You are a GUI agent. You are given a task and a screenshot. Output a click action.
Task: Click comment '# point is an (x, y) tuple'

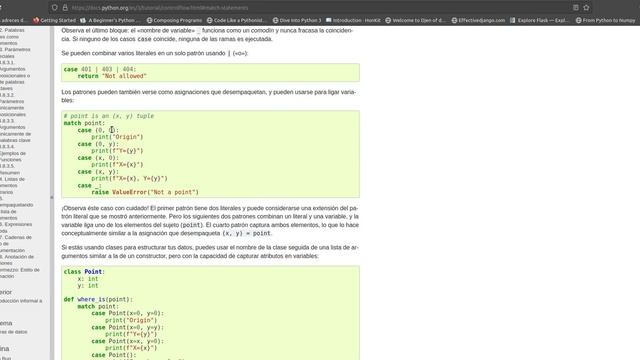(109, 116)
